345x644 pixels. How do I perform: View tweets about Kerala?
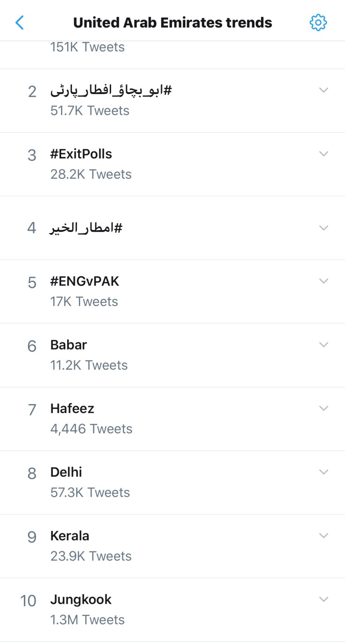[70, 536]
